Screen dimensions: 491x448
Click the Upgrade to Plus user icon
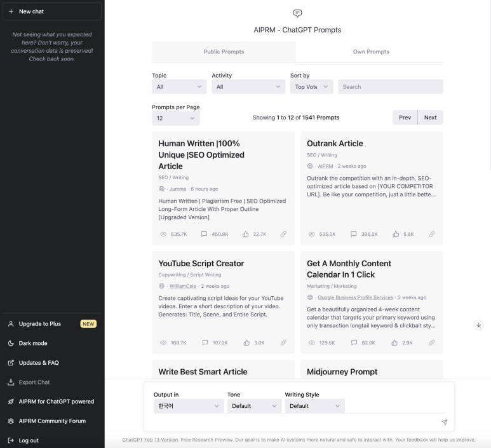pyautogui.click(x=11, y=323)
